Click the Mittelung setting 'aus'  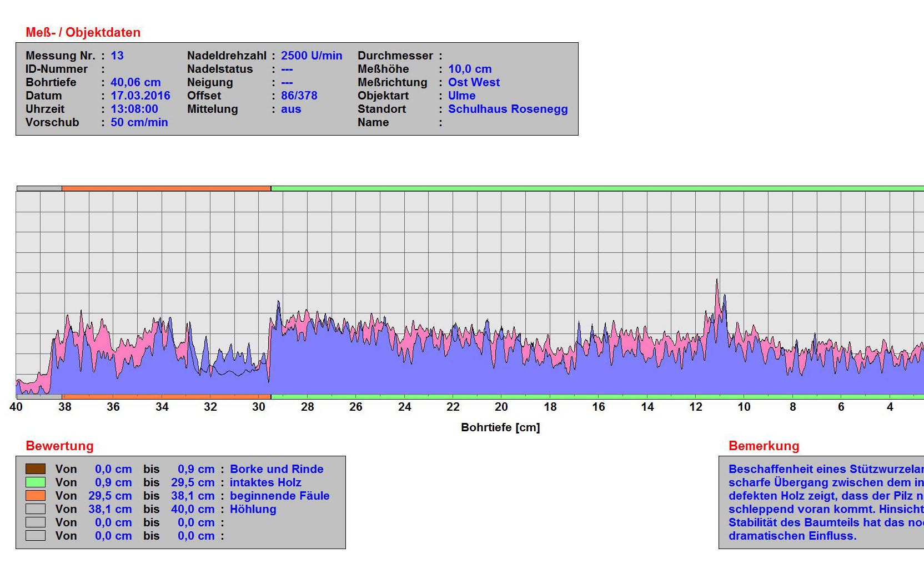click(x=290, y=109)
